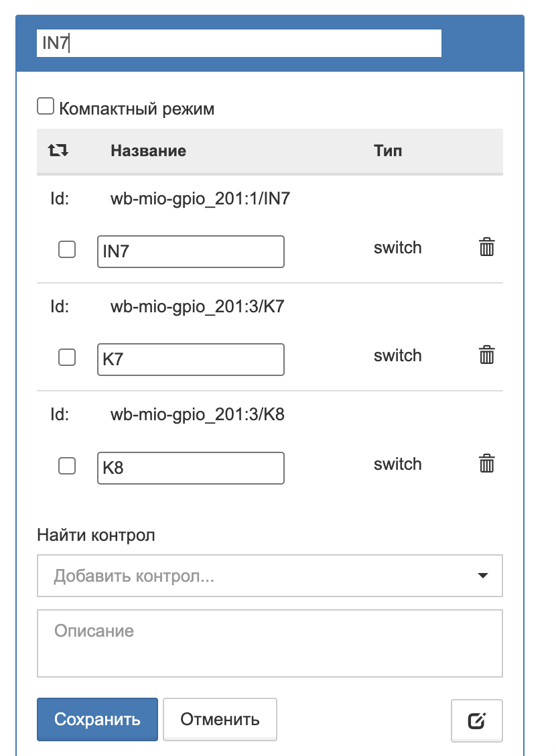Screen dimensions: 556x756
Task: Click the Отменить button
Action: [220, 720]
